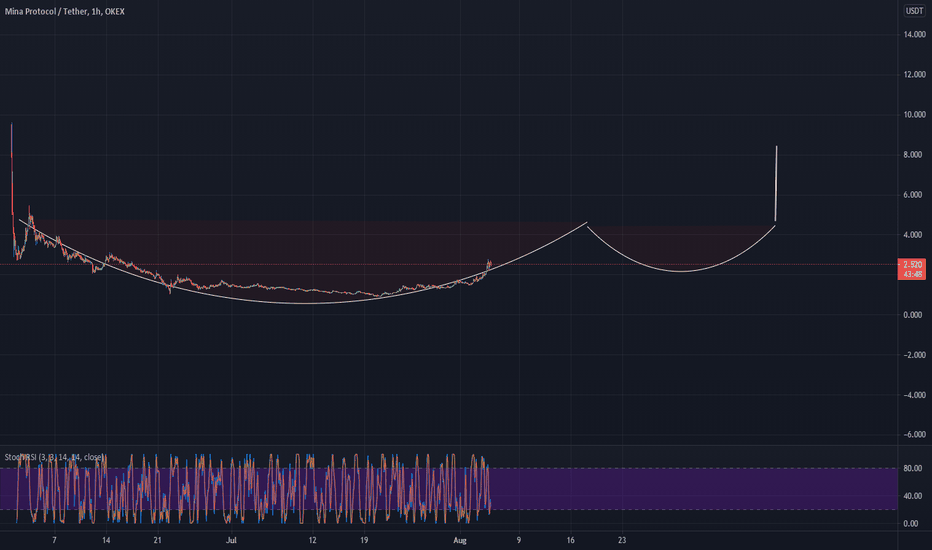Viewport: 932px width, 550px height.
Task: Select the StochRSI indicator legend label
Action: pyautogui.click(x=54, y=457)
